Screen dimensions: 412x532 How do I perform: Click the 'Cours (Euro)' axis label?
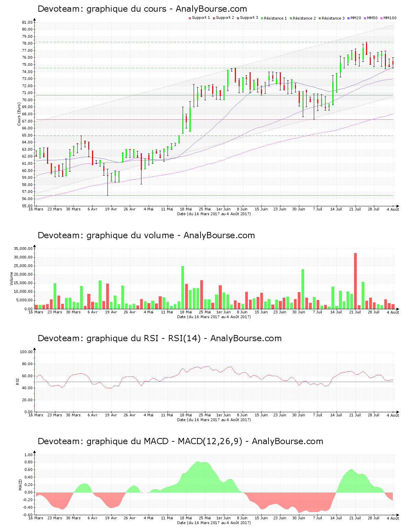click(19, 114)
